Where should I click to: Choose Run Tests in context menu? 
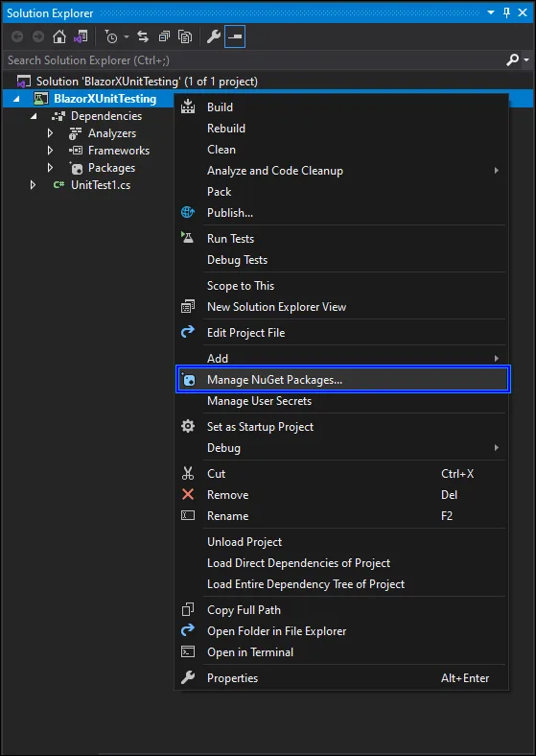(x=341, y=239)
